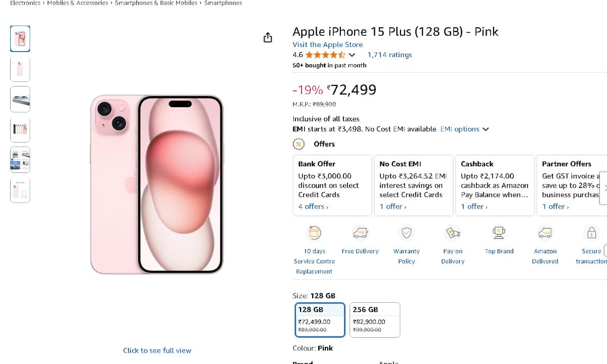Click the Pay on Delivery icon
The height and width of the screenshot is (364, 607).
(x=452, y=233)
